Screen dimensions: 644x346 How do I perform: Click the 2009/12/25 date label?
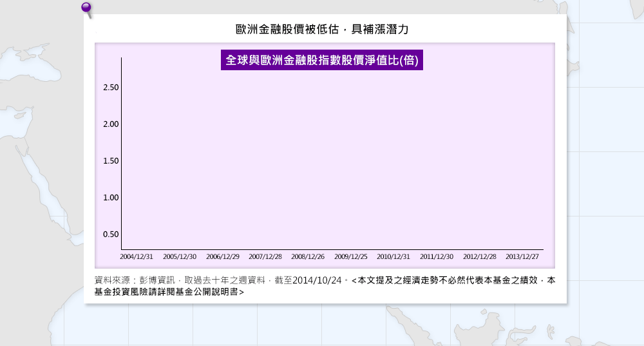point(351,256)
